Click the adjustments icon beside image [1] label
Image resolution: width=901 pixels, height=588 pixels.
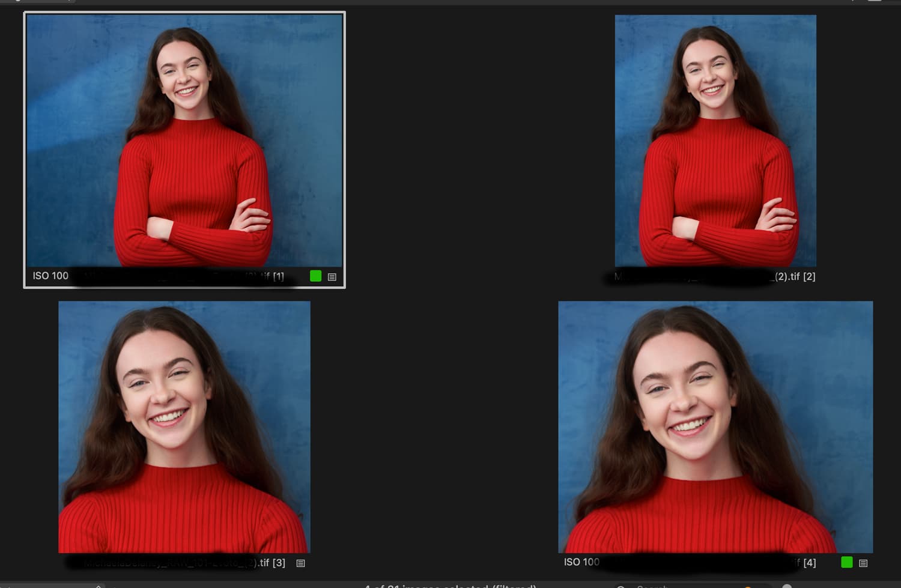click(x=332, y=277)
